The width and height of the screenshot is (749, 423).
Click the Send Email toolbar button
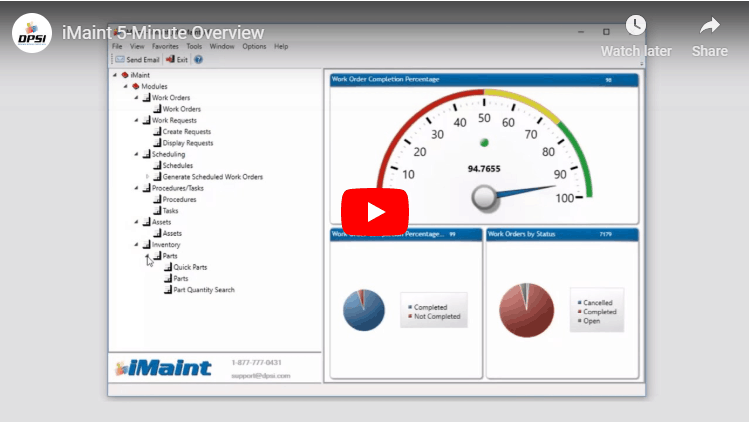[137, 60]
